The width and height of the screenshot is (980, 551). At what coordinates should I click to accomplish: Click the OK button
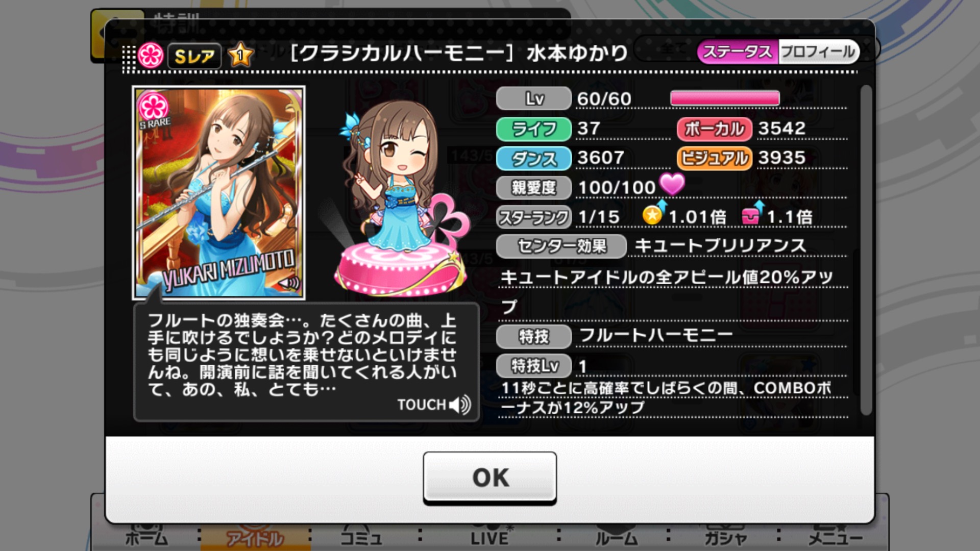click(489, 478)
